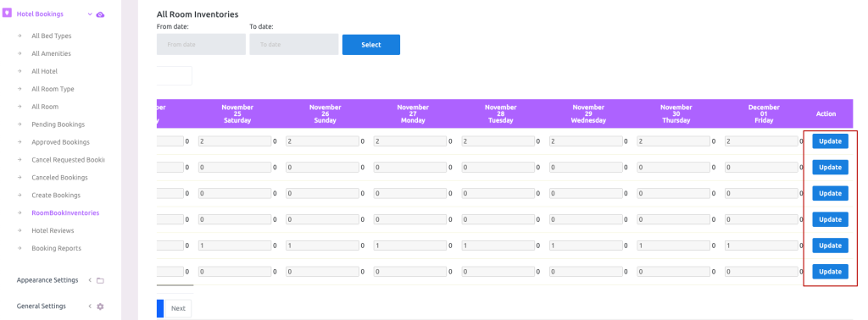This screenshot has width=868, height=320.
Task: Click November 25 Saturday field containing 2
Action: pos(235,141)
